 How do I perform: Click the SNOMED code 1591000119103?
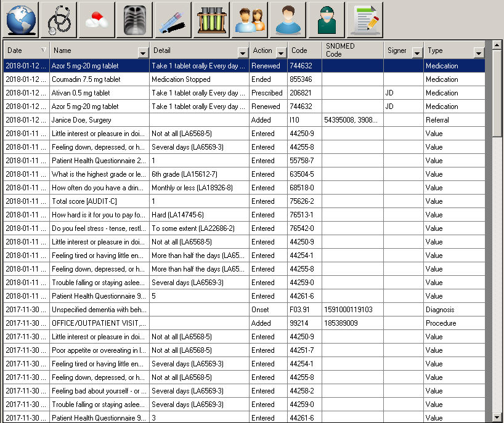click(352, 310)
